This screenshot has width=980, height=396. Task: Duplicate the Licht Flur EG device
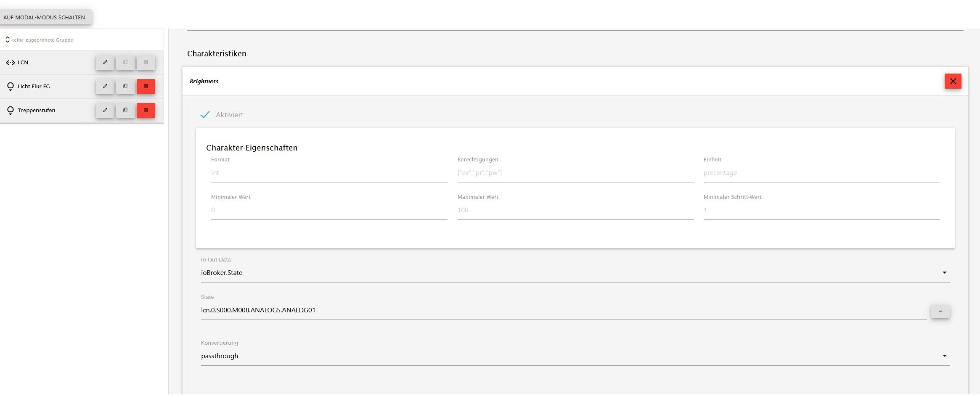point(125,87)
